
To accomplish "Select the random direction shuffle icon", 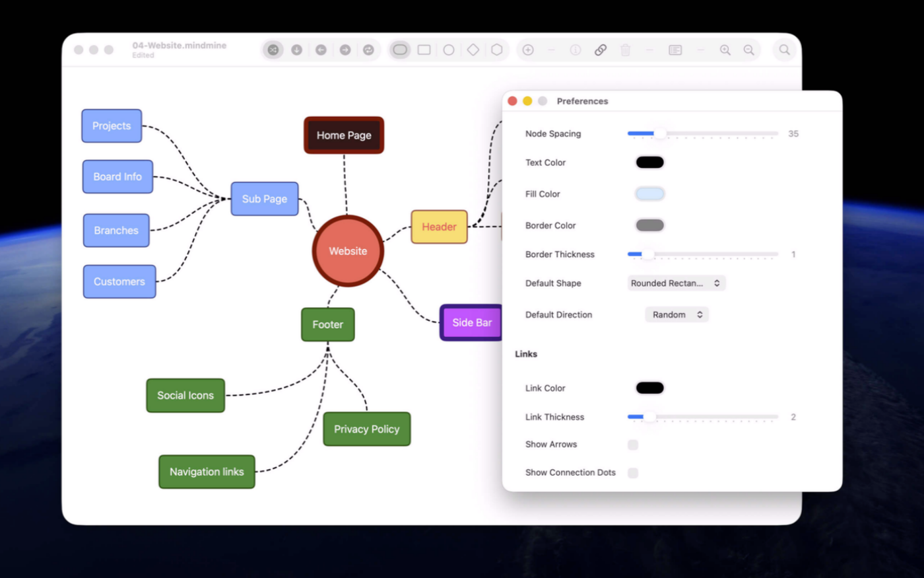I will (x=273, y=50).
